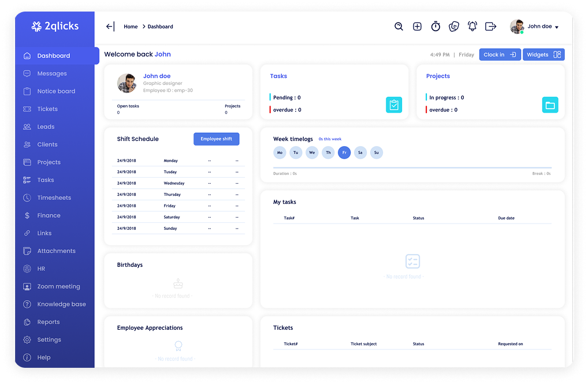Click the Ticket subject column header
The width and height of the screenshot is (588, 384).
pos(363,344)
